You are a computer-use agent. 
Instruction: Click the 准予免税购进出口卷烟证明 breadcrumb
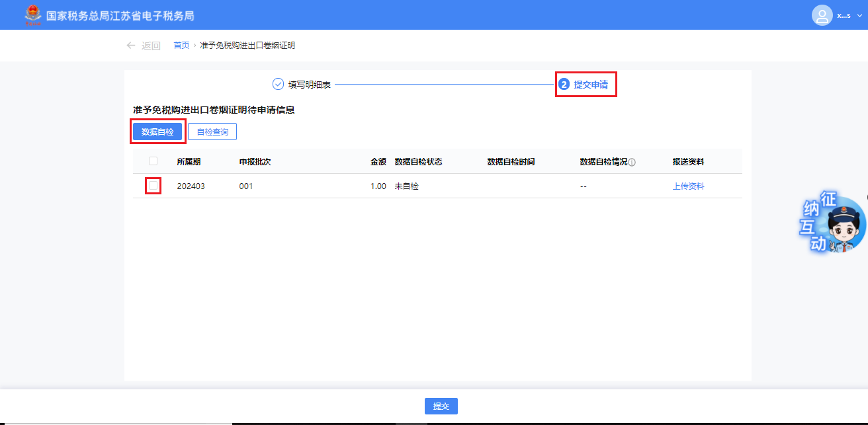tap(247, 46)
